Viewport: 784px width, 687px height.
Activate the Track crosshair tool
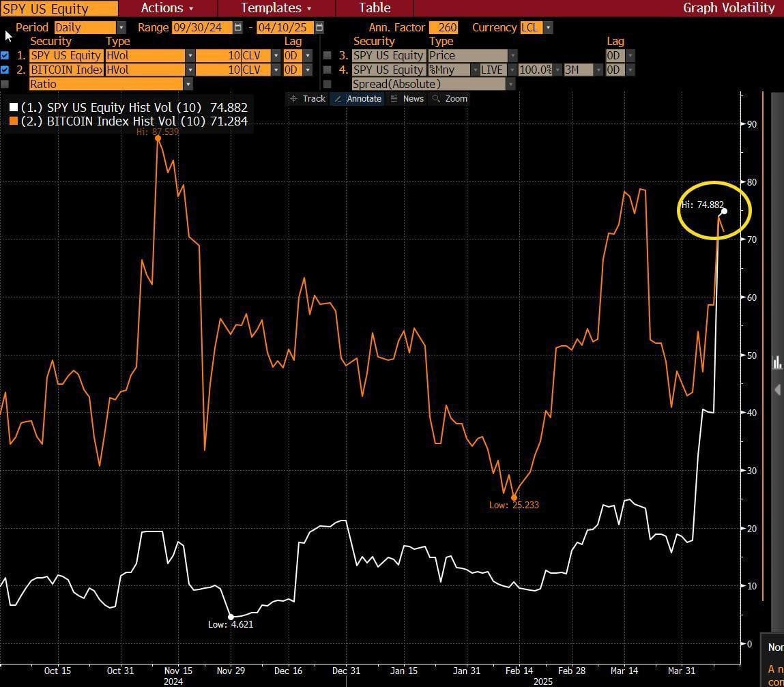click(308, 98)
